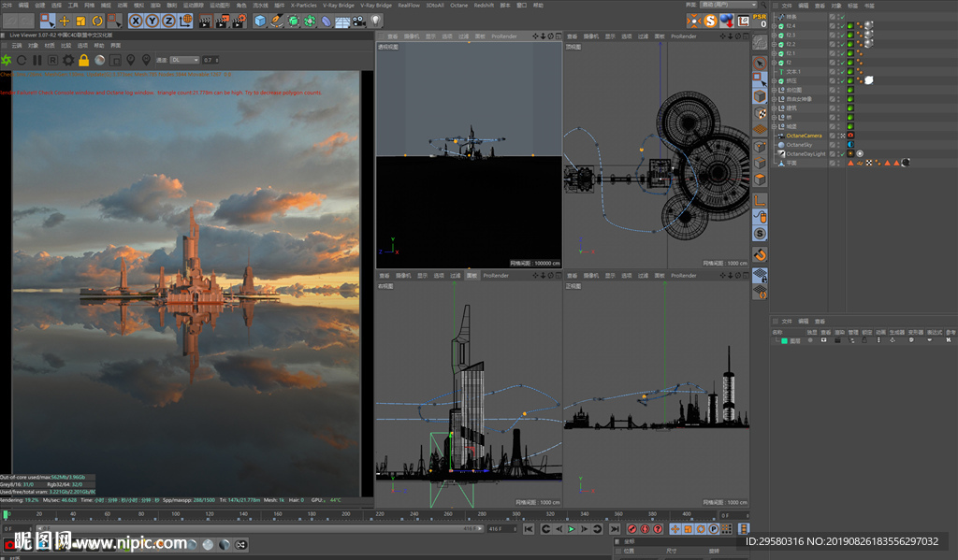This screenshot has height=560, width=958.
Task: Select the Rotate tool in top toolbar
Action: 95,21
